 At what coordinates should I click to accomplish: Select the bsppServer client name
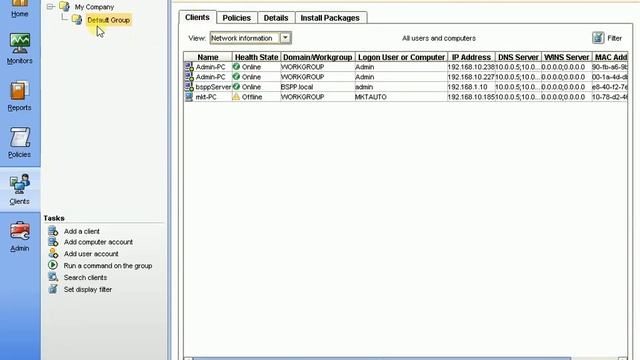point(213,87)
